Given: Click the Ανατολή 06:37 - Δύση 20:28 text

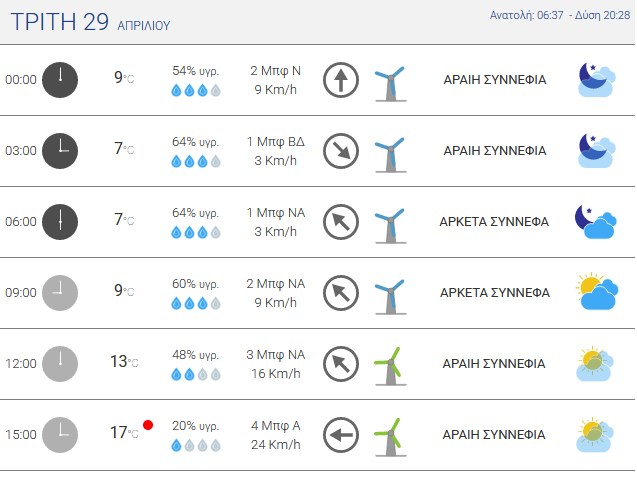Looking at the screenshot, I should [560, 15].
